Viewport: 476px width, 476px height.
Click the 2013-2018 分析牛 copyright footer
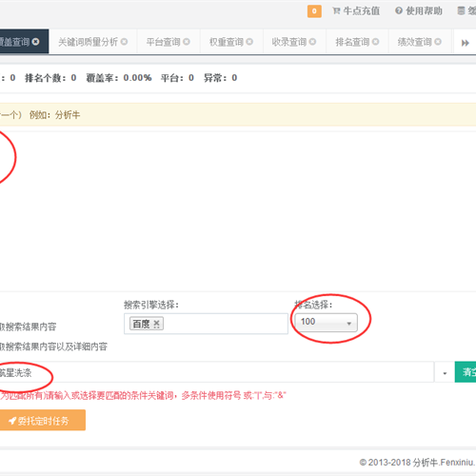tap(418, 463)
